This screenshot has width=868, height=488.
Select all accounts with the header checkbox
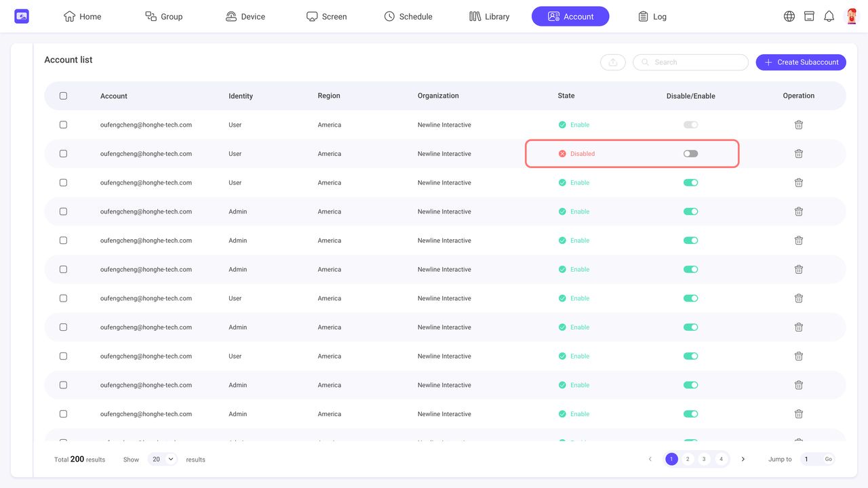point(63,96)
